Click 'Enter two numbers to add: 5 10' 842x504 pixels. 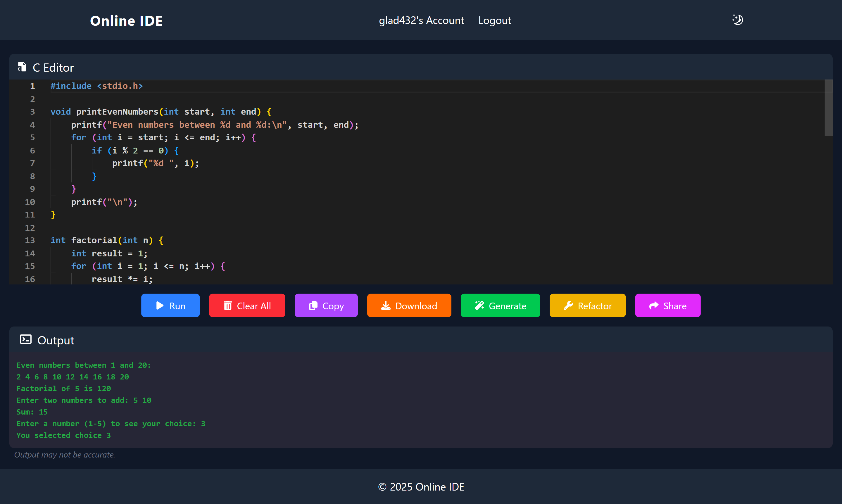point(84,401)
